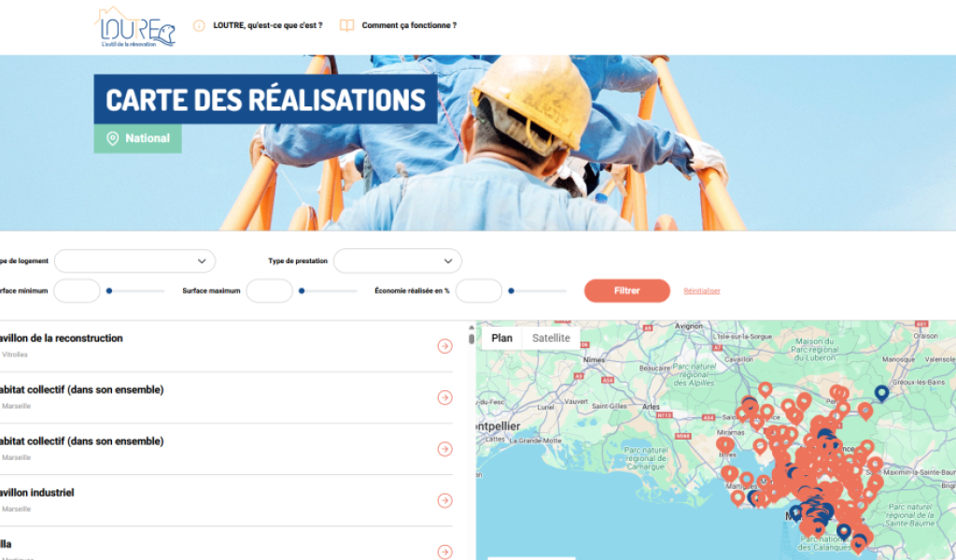
Task: Open arrow icon for Pavillon de la reconstruction
Action: tap(444, 346)
